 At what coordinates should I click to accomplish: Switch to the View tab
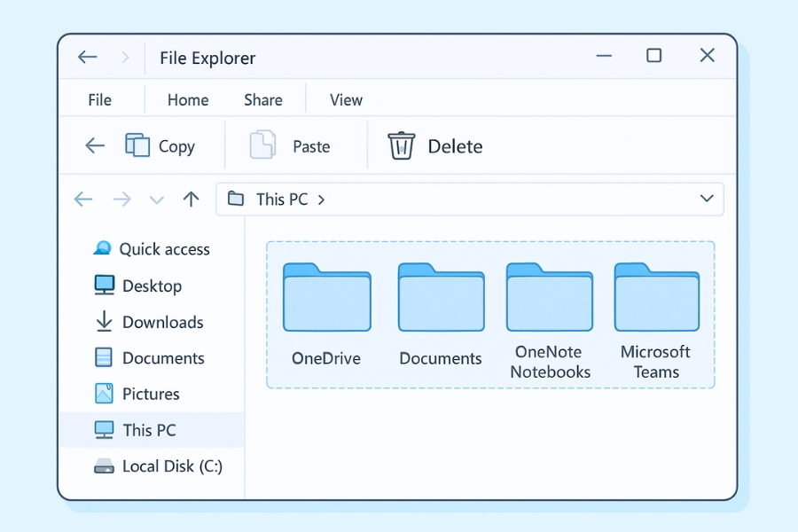(345, 99)
